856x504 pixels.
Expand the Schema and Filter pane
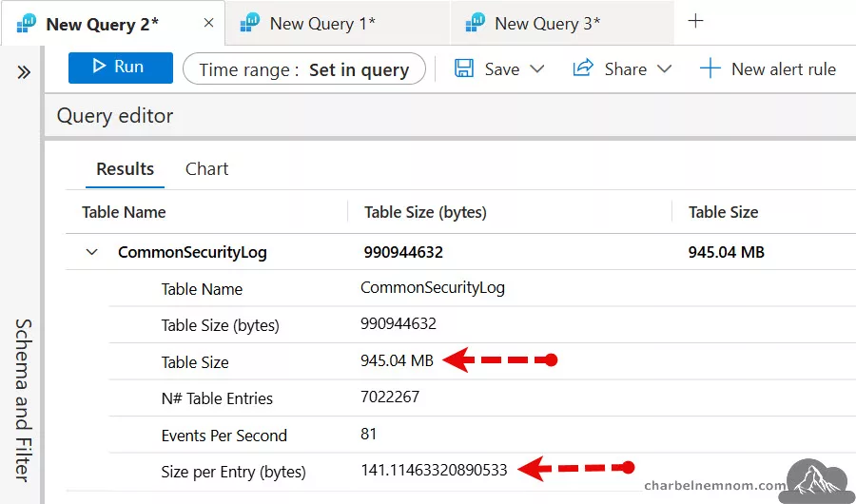[24, 72]
